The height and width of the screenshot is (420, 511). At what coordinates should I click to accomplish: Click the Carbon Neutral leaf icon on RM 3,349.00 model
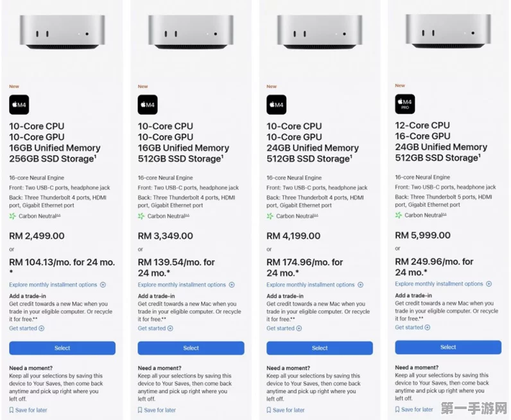coord(141,216)
